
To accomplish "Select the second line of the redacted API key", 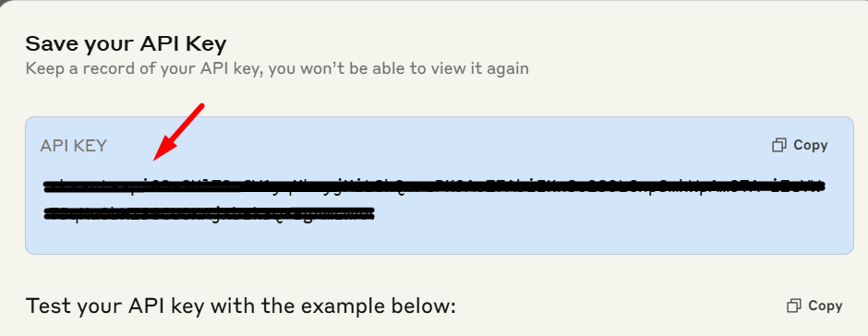I will (x=210, y=213).
